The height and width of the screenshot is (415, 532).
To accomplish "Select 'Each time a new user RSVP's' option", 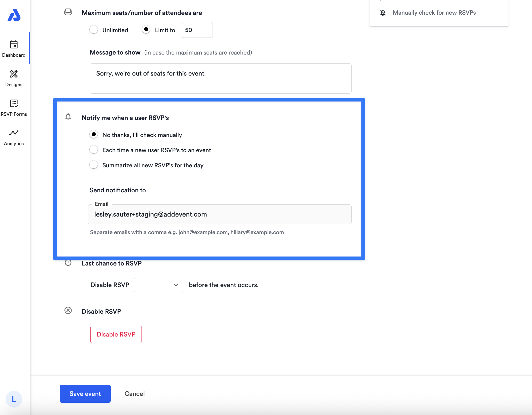I will pyautogui.click(x=94, y=150).
